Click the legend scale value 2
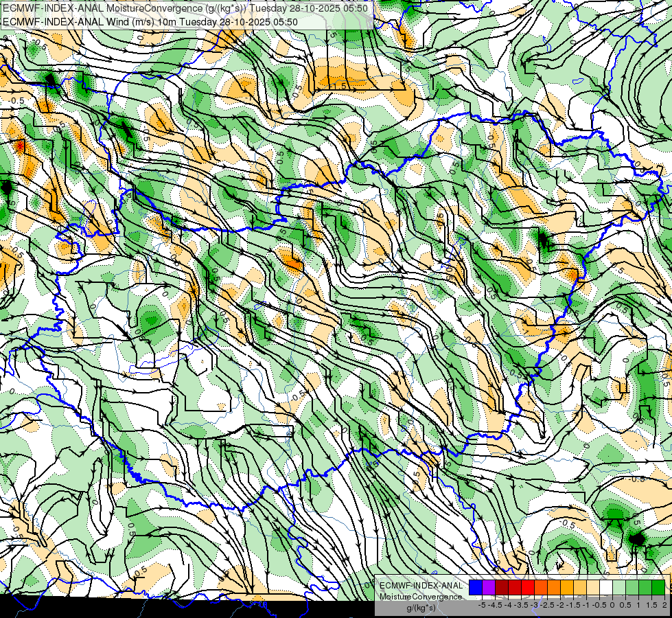Screen dimensions: 672x618 664,605
